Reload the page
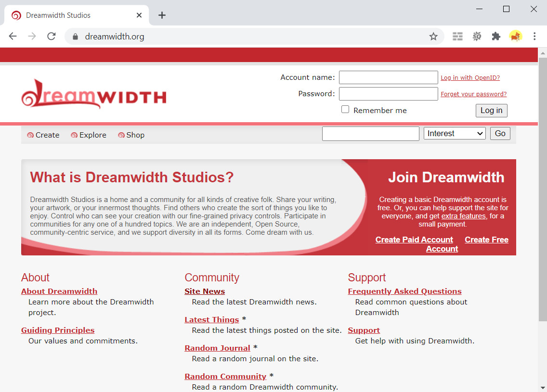547x392 pixels. coord(52,37)
